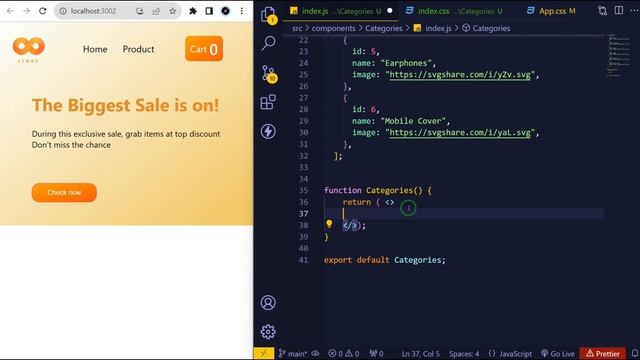The width and height of the screenshot is (640, 360).
Task: Click the Check now button
Action: coord(64,192)
